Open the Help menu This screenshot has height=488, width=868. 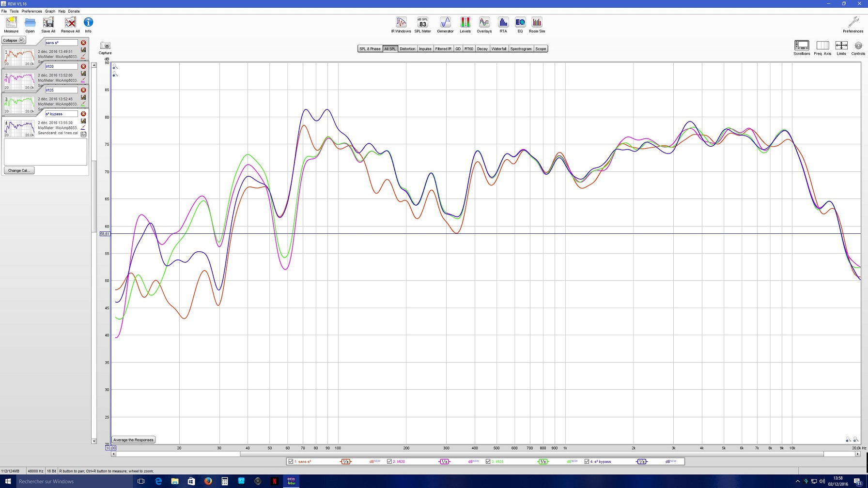point(62,11)
